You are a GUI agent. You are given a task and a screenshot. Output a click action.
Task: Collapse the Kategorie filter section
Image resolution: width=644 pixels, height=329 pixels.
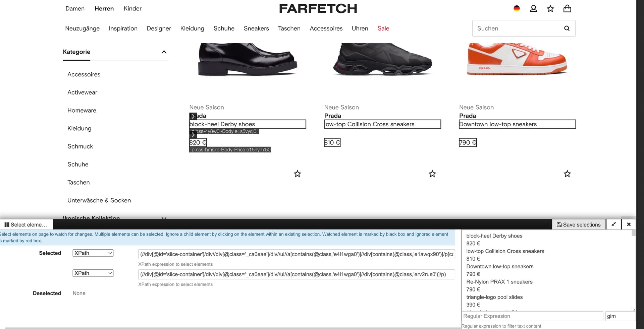(x=164, y=52)
